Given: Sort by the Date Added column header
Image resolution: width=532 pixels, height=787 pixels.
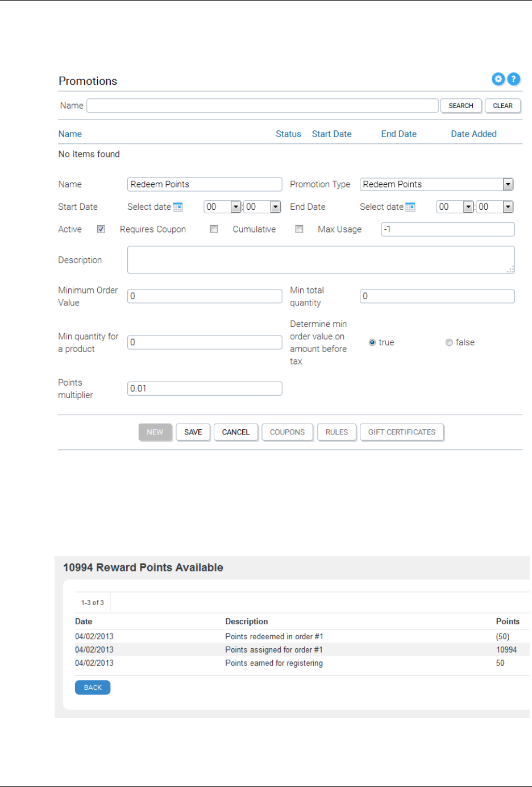Looking at the screenshot, I should [473, 134].
